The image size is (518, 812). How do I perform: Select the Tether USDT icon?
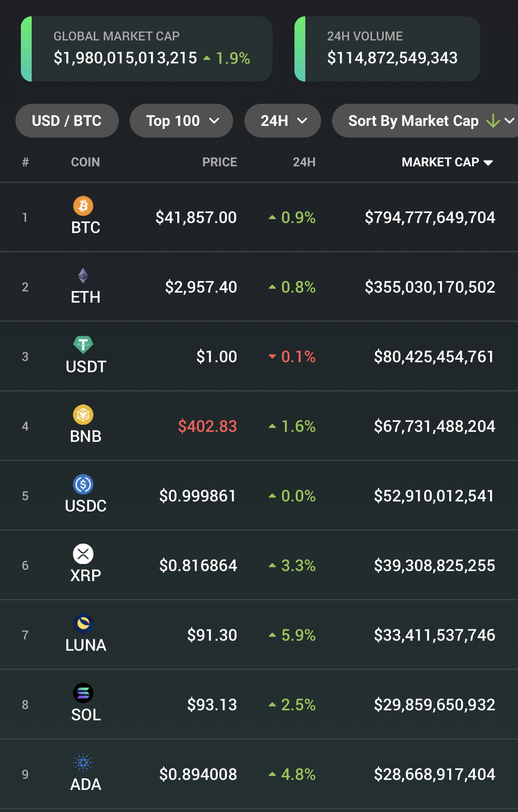[x=83, y=345]
